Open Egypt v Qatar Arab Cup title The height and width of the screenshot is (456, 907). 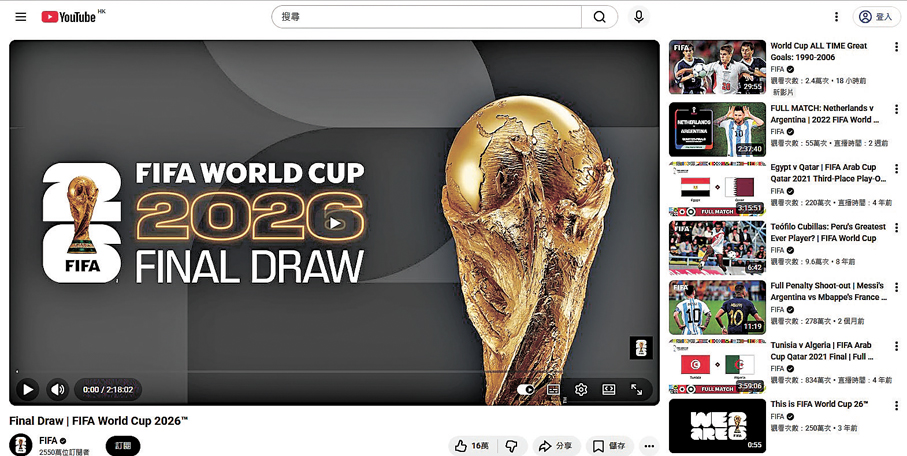(828, 173)
